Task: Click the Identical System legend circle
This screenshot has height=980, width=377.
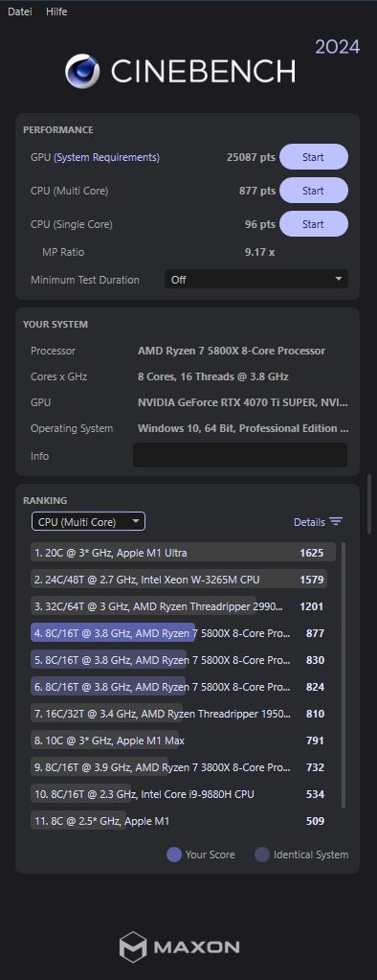Action: point(262,855)
